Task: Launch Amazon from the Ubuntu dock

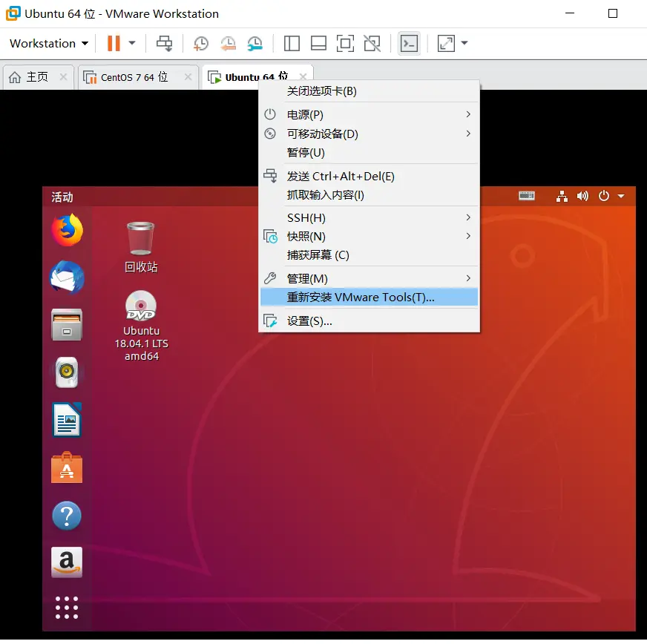Action: click(x=67, y=562)
